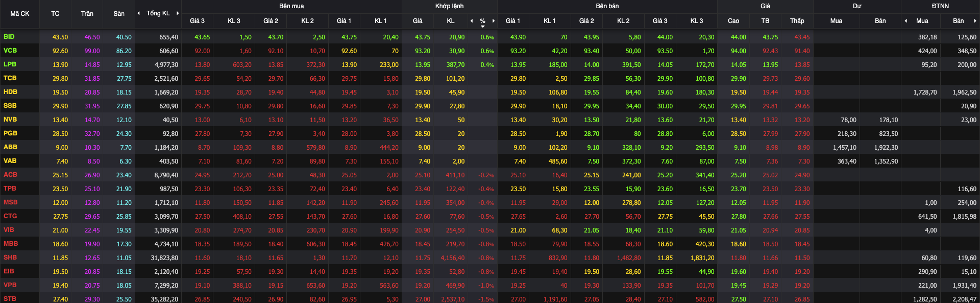
Task: Click LPB matched volume 387,70
Action: pos(456,65)
